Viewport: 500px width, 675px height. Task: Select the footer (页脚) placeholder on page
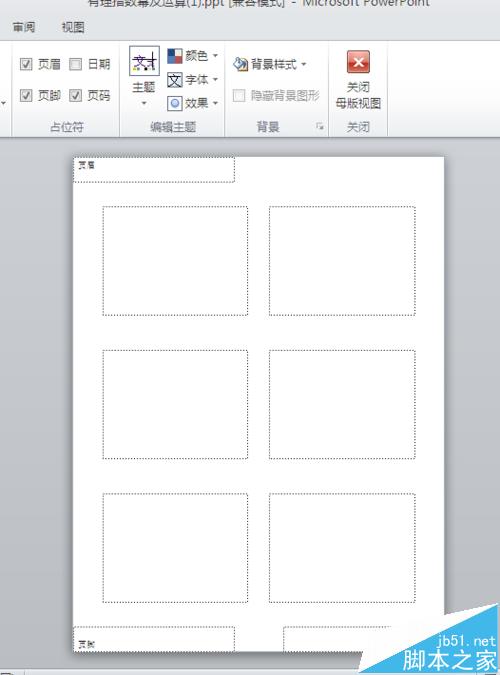click(x=154, y=639)
